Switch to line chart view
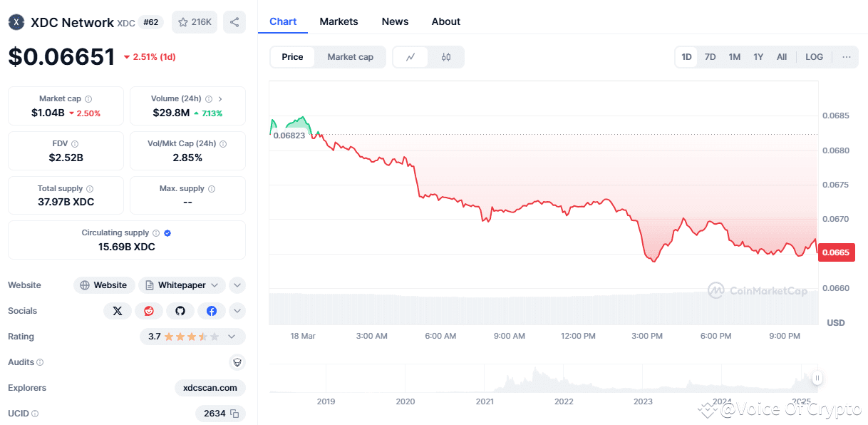The height and width of the screenshot is (425, 868). click(x=410, y=57)
